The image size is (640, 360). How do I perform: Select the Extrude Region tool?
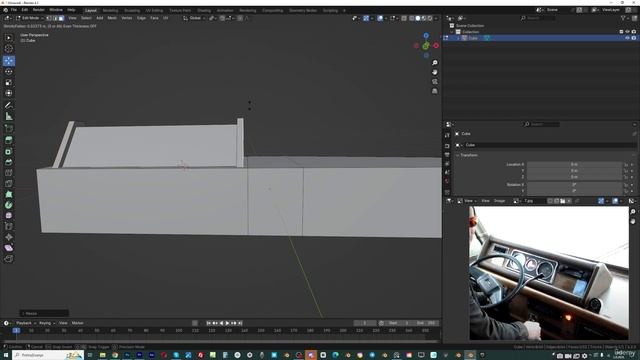pos(9,140)
